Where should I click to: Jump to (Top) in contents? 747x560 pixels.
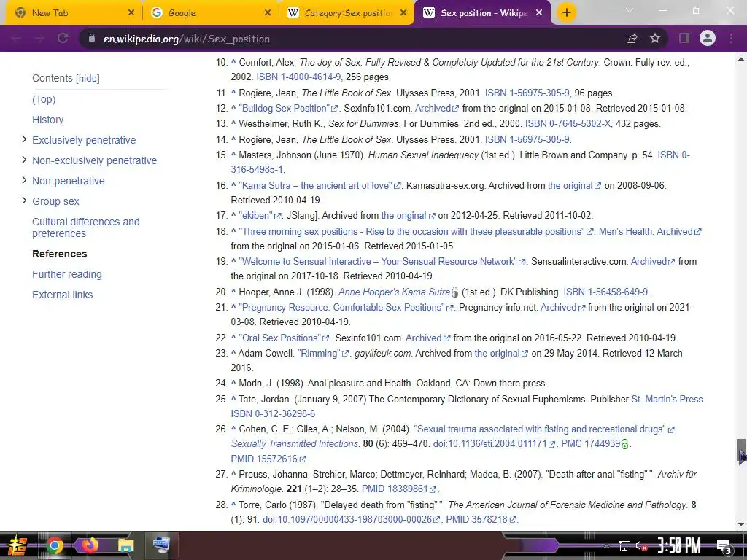[44, 99]
